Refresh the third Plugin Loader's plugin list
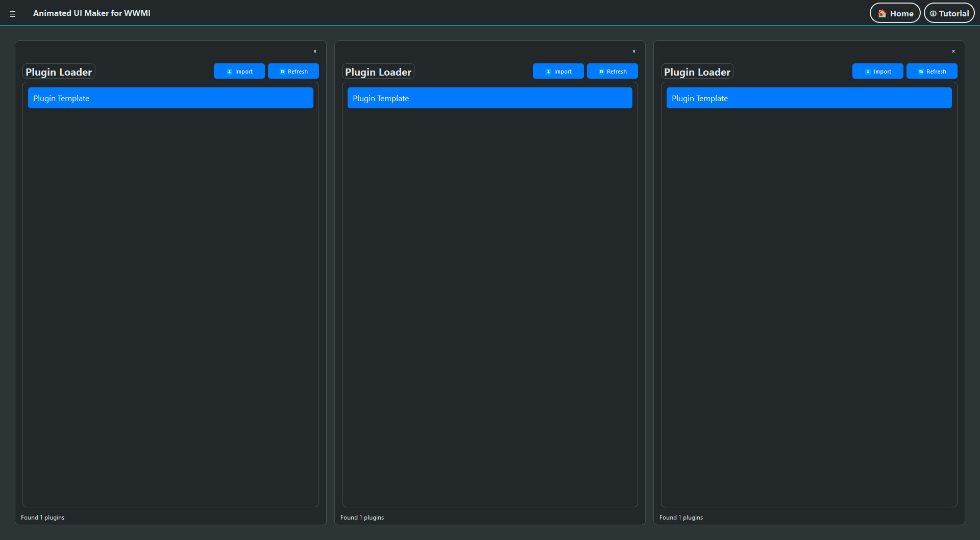 click(x=932, y=71)
